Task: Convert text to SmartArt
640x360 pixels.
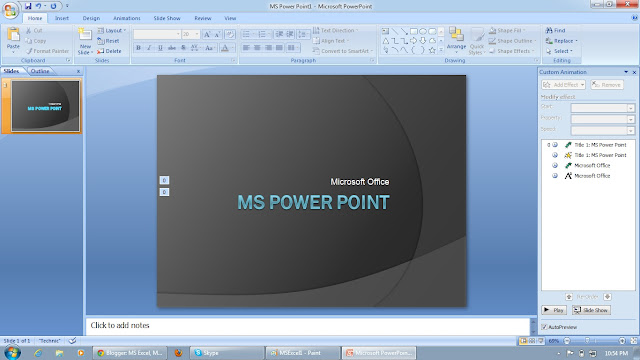Action: pyautogui.click(x=343, y=51)
